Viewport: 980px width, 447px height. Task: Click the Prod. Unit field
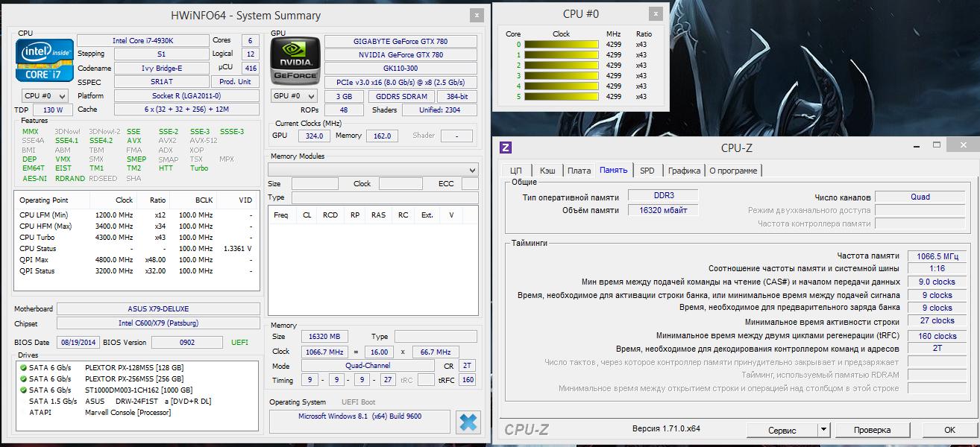235,82
